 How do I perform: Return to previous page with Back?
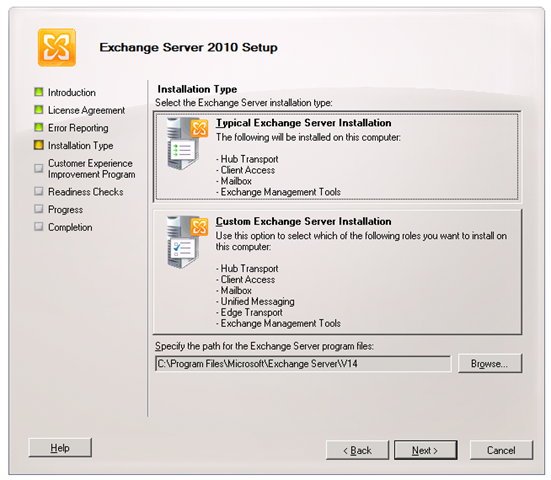click(x=357, y=450)
